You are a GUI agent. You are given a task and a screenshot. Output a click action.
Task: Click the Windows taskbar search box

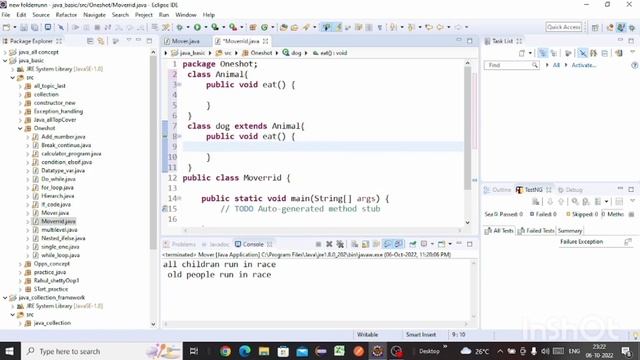click(x=102, y=351)
